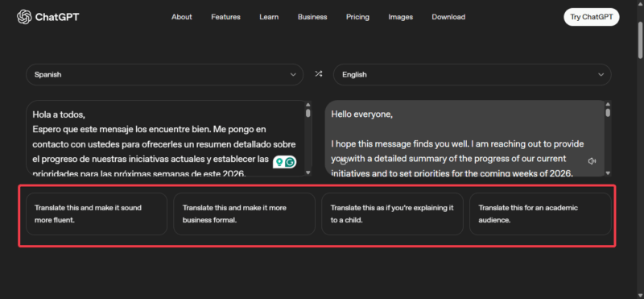Choose 'explaining it to a child' suggestion
The height and width of the screenshot is (299, 644).
(x=392, y=214)
